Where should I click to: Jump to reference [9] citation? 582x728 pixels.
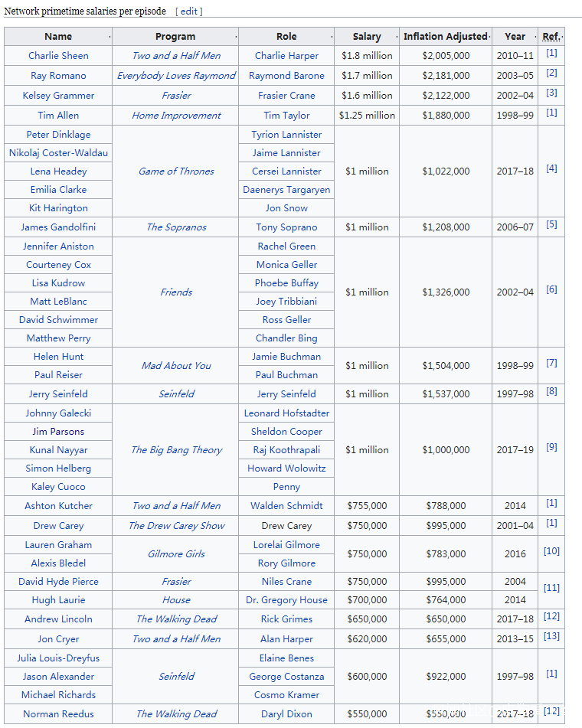click(551, 447)
